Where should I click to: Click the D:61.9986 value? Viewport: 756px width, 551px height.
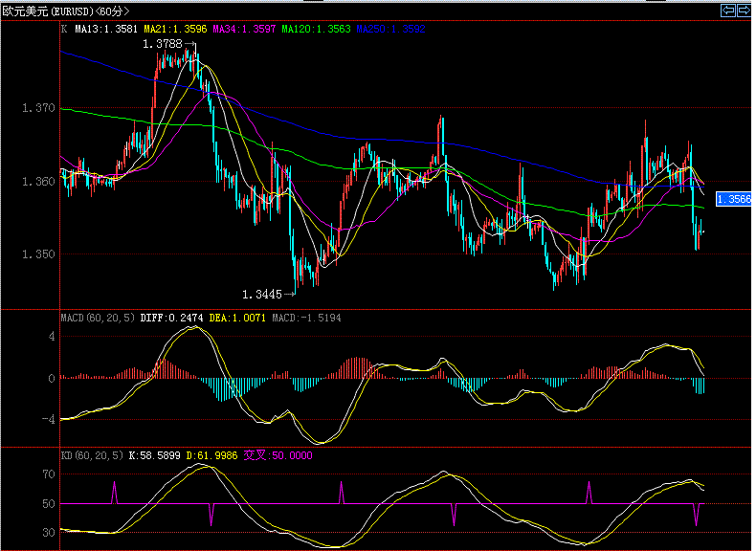[x=211, y=455]
